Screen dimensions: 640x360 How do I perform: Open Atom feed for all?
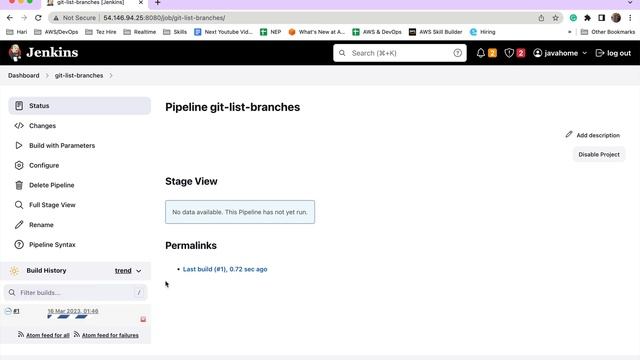click(x=48, y=335)
